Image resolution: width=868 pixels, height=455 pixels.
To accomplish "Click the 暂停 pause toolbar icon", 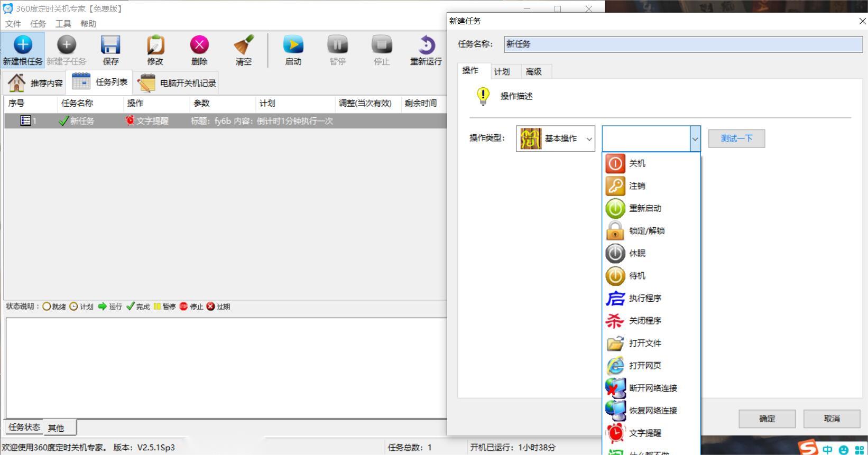I will (x=338, y=50).
